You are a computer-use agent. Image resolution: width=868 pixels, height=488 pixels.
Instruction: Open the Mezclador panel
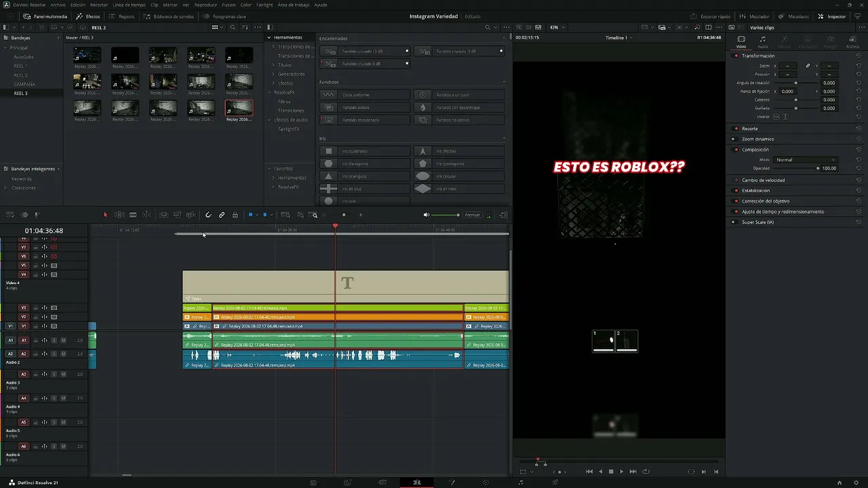pyautogui.click(x=755, y=16)
